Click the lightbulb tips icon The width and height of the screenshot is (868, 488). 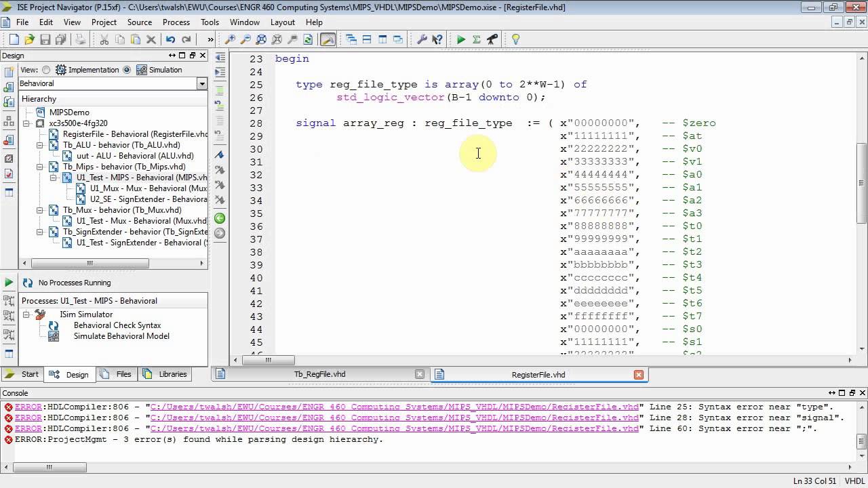click(515, 39)
